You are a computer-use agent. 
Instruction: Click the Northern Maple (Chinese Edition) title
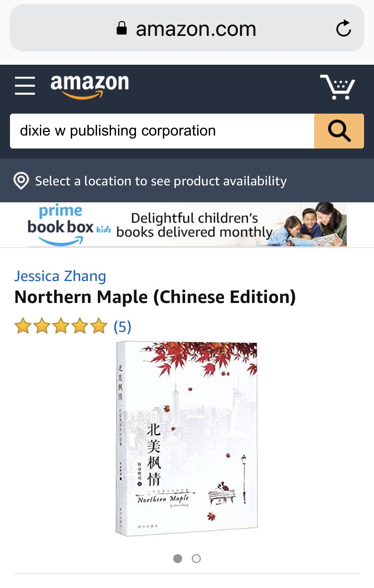point(155,297)
